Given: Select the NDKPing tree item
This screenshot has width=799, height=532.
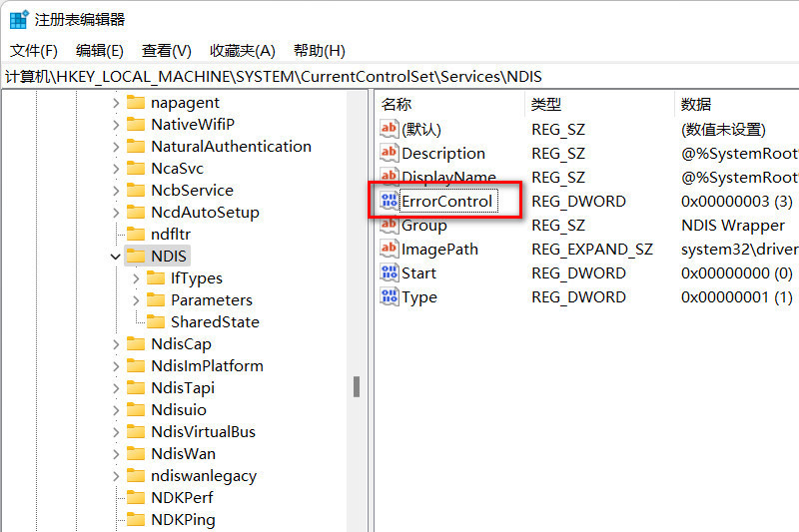Looking at the screenshot, I should (x=183, y=519).
